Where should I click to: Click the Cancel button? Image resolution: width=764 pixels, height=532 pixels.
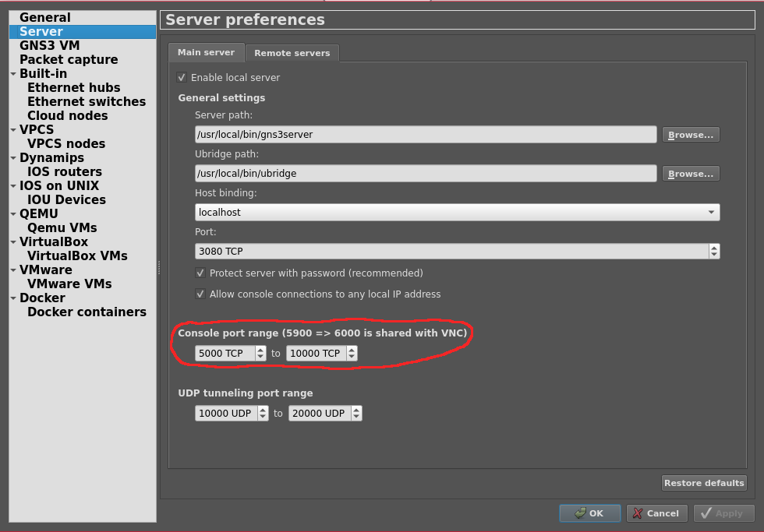pyautogui.click(x=656, y=513)
